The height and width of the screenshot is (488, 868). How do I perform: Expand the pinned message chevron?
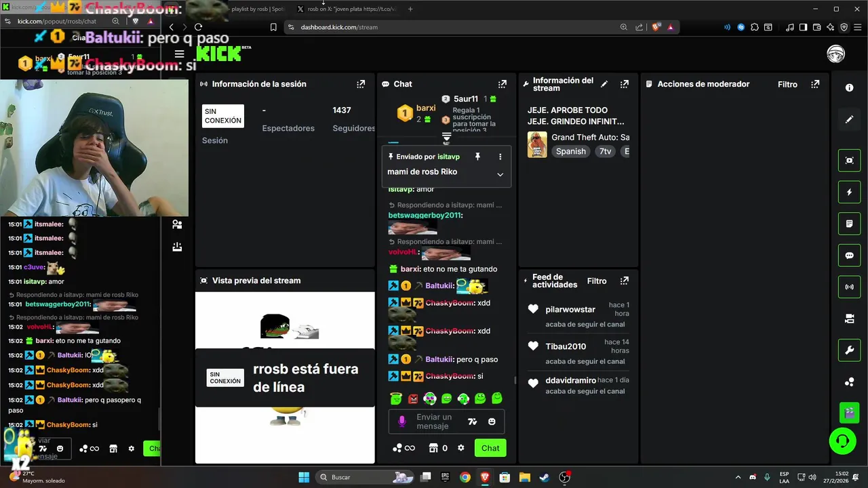click(500, 174)
